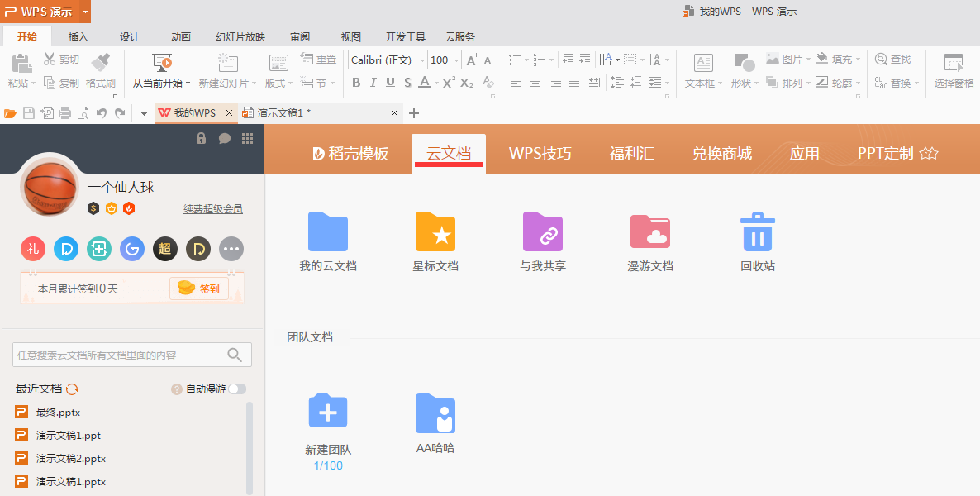980x496 pixels.
Task: Open the apps grid icon in sidebar
Action: coord(247,139)
